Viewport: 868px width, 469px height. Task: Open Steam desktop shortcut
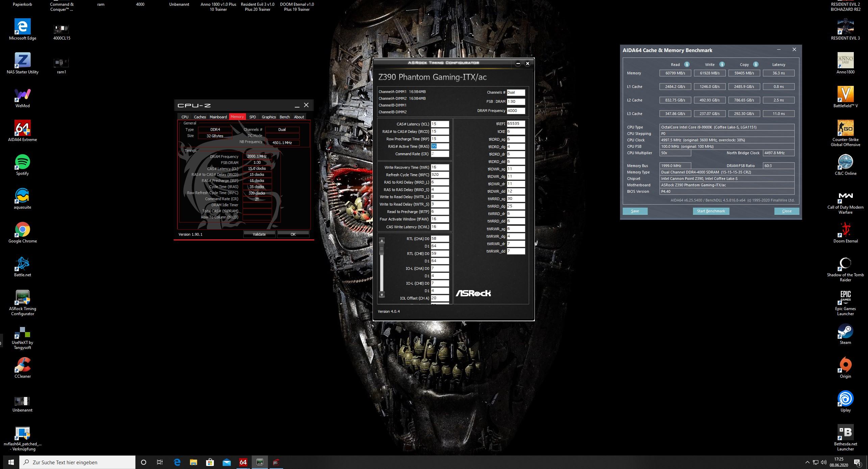coord(845,331)
